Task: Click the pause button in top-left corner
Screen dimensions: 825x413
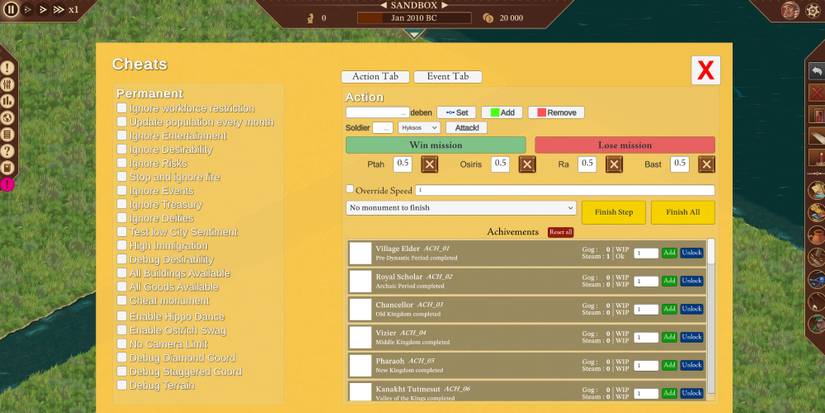Action: pyautogui.click(x=11, y=9)
